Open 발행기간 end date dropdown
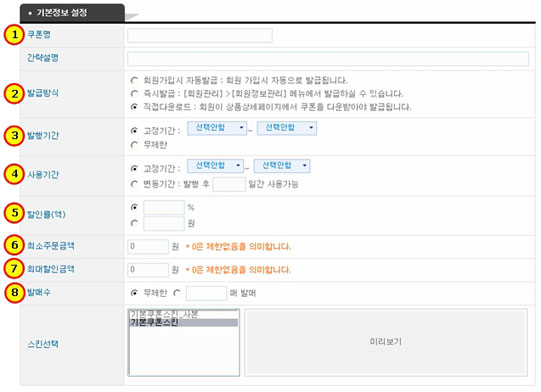 point(287,128)
